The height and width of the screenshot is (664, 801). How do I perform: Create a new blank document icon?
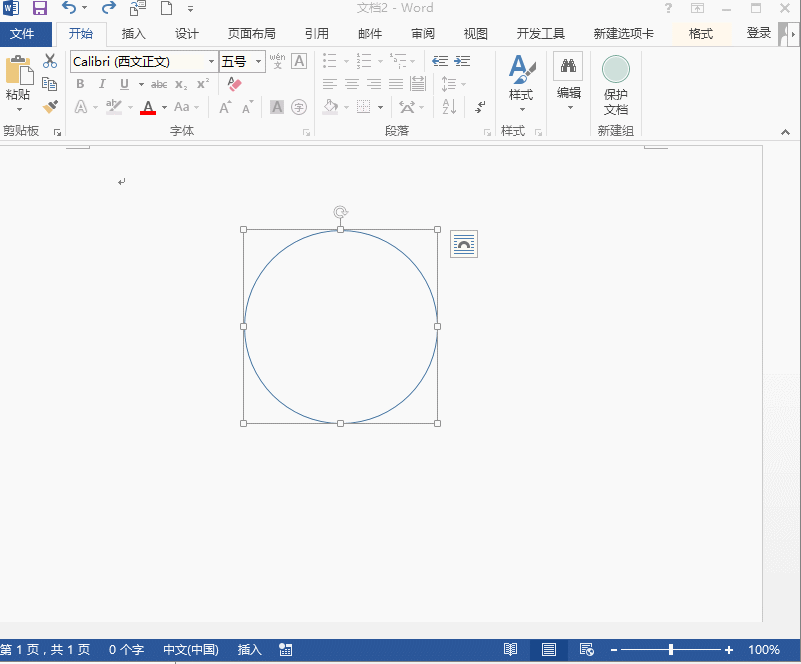click(x=167, y=8)
